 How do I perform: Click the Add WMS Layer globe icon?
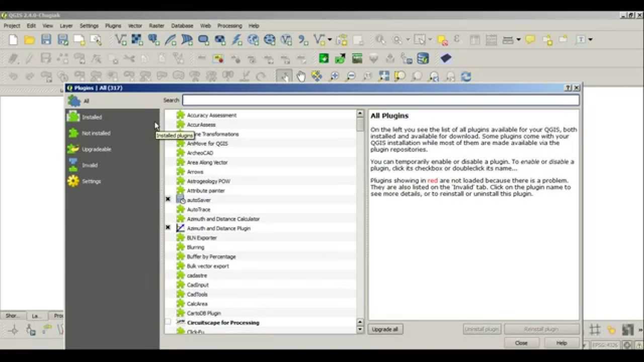coord(253,40)
